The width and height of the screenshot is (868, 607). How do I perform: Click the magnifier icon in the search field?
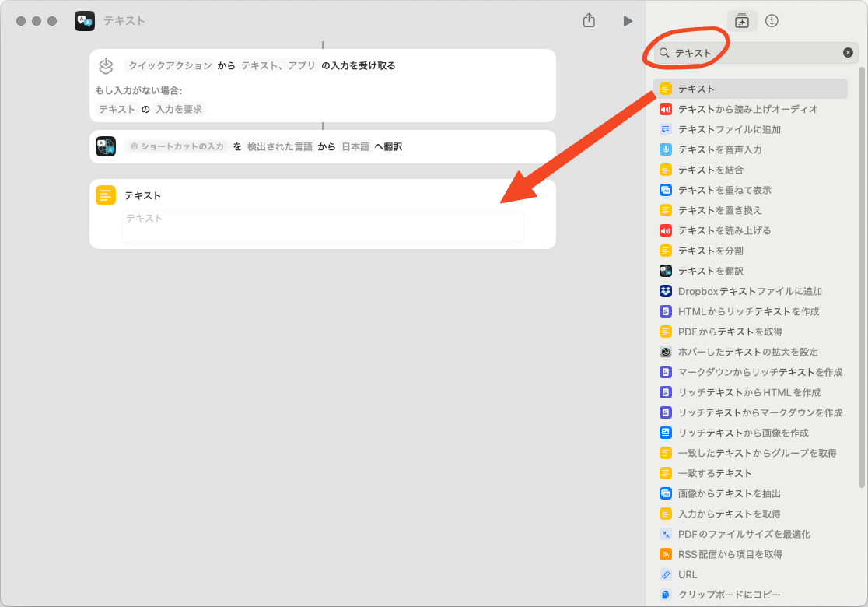click(664, 53)
